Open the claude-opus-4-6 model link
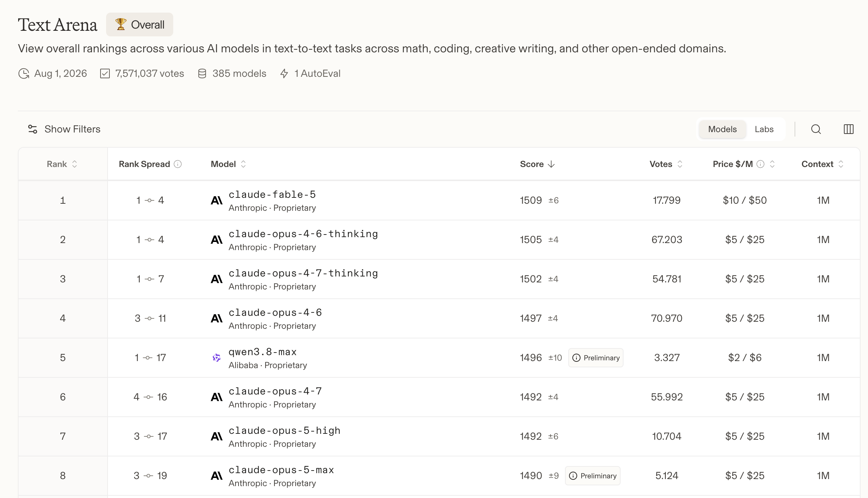Image resolution: width=868 pixels, height=498 pixels. [275, 312]
